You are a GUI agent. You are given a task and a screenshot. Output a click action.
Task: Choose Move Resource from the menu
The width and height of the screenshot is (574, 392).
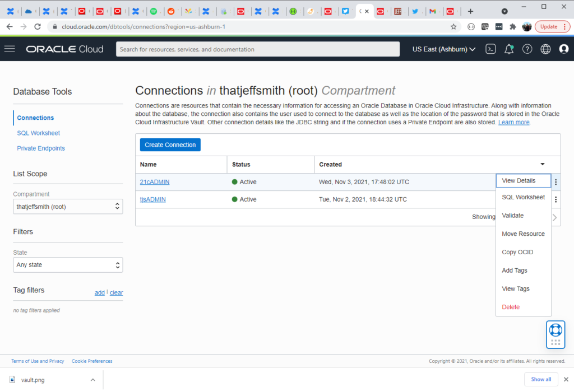(523, 234)
